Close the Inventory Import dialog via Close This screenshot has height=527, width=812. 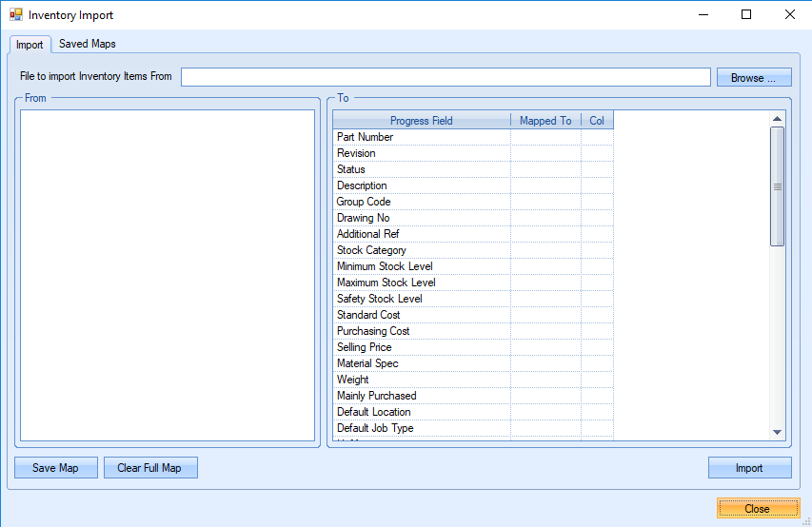point(758,508)
